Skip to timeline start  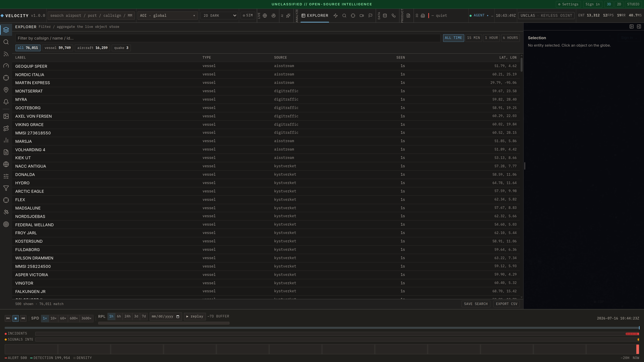pyautogui.click(x=8, y=318)
